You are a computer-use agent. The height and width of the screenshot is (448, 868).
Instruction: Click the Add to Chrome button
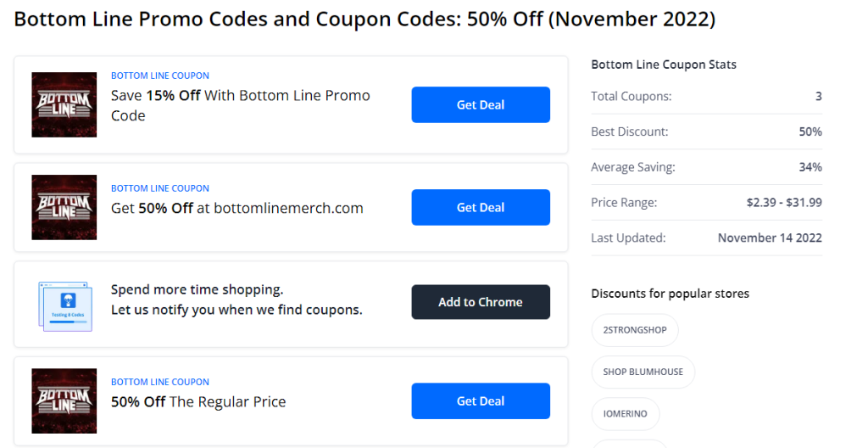(x=481, y=302)
